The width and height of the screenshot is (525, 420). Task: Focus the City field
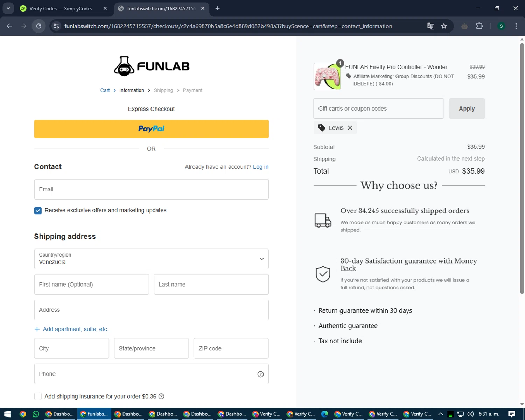(71, 349)
